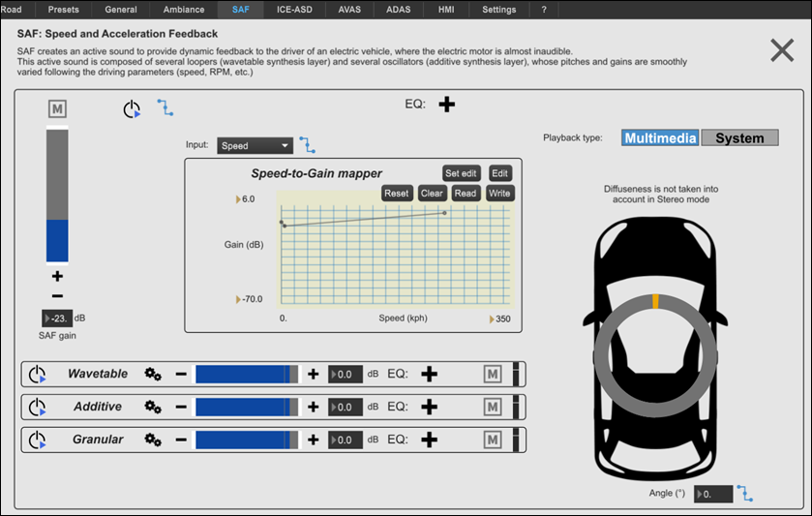Mute the Wavetable layer
Image resolution: width=812 pixels, height=516 pixels.
[x=493, y=374]
